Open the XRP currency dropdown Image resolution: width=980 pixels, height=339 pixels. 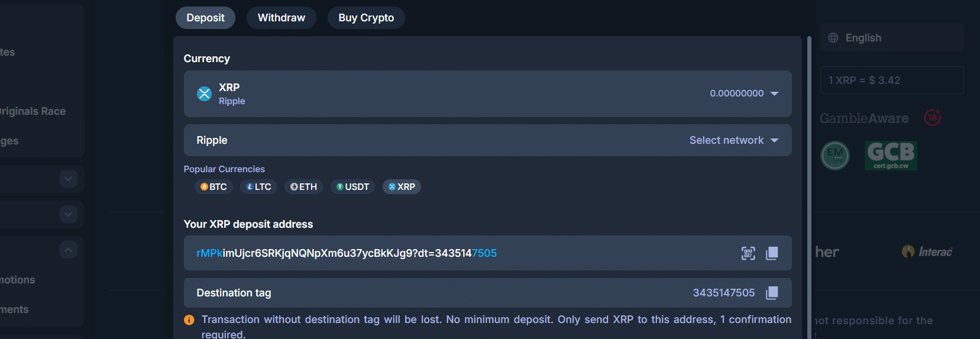[774, 93]
